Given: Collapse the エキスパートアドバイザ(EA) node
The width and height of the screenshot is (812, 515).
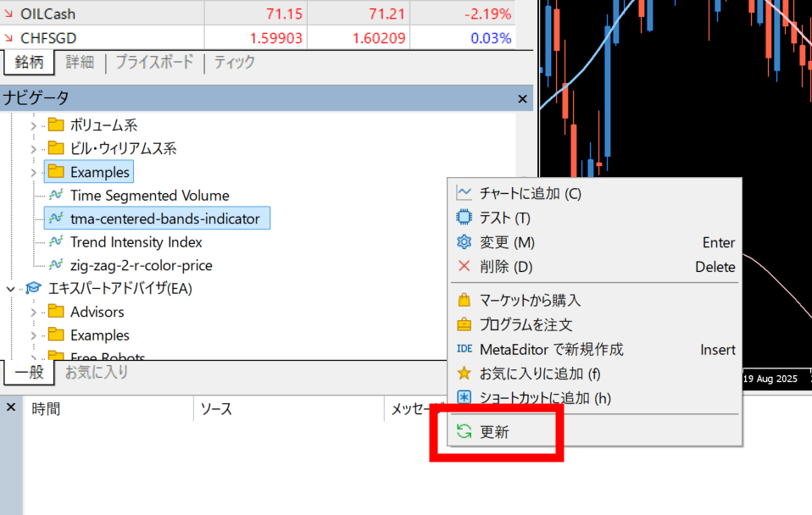Looking at the screenshot, I should (x=10, y=289).
